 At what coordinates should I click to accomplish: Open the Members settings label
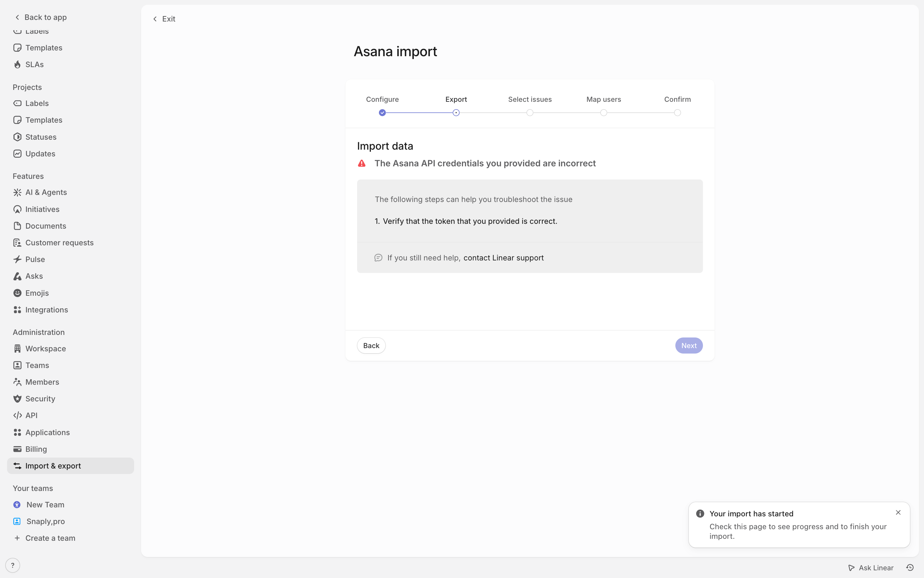coord(42,382)
